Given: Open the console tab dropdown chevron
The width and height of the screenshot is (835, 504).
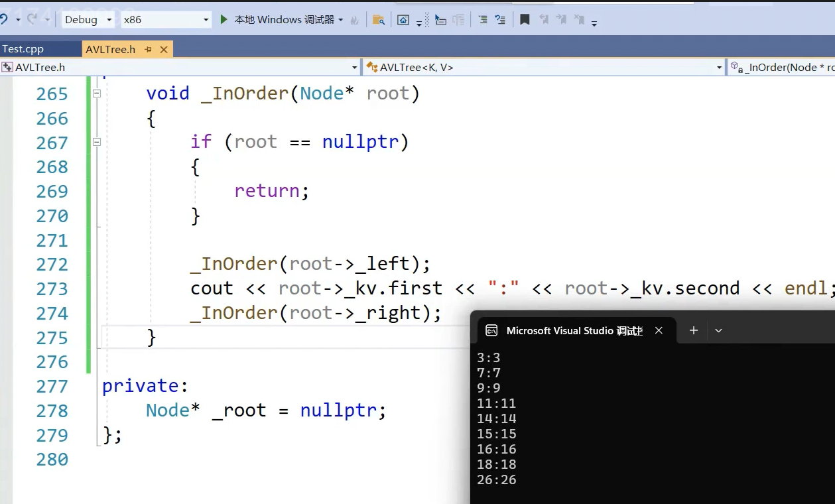Looking at the screenshot, I should click(718, 330).
